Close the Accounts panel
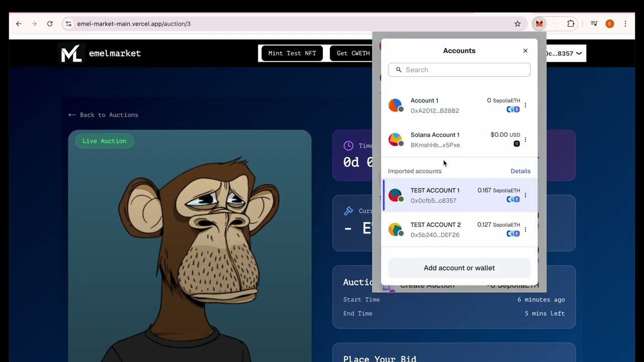The height and width of the screenshot is (362, 644). [x=525, y=51]
